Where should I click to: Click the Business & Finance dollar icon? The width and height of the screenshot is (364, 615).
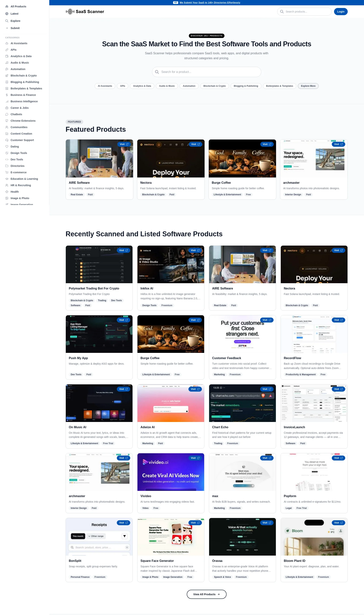7,95
